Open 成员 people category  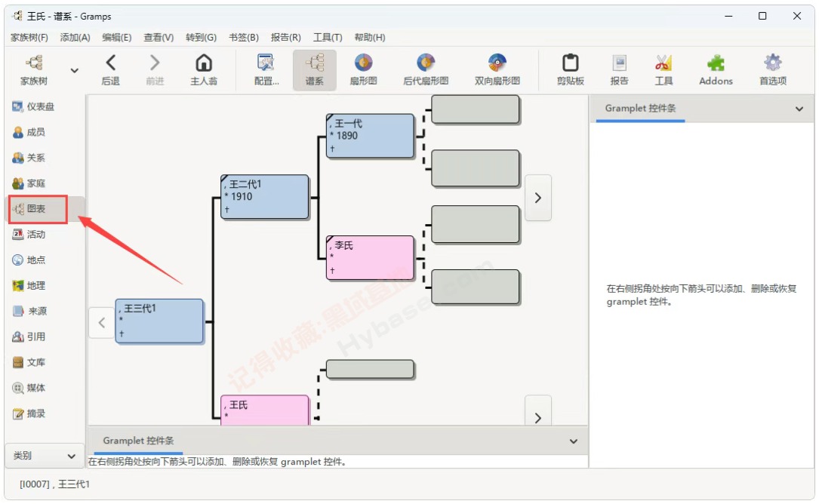tap(29, 132)
